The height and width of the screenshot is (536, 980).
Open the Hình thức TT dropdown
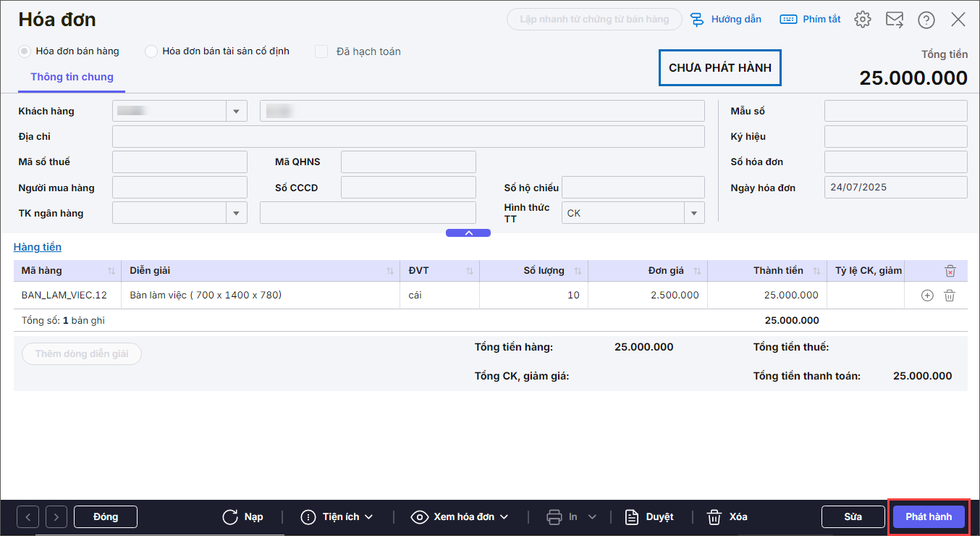pos(693,213)
